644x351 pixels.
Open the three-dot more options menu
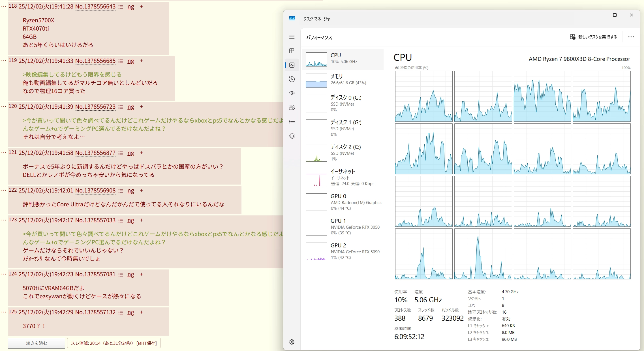pyautogui.click(x=631, y=37)
